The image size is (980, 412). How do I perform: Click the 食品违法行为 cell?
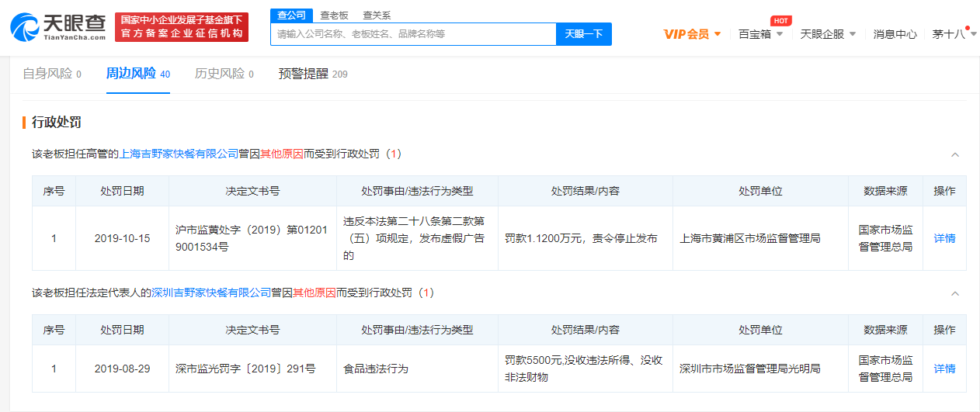click(x=417, y=369)
